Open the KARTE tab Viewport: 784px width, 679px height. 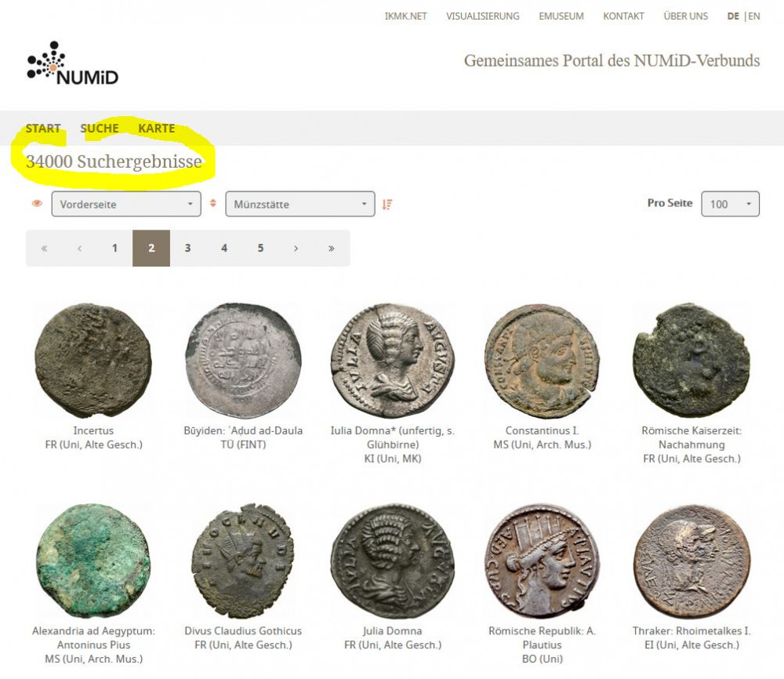pyautogui.click(x=156, y=129)
